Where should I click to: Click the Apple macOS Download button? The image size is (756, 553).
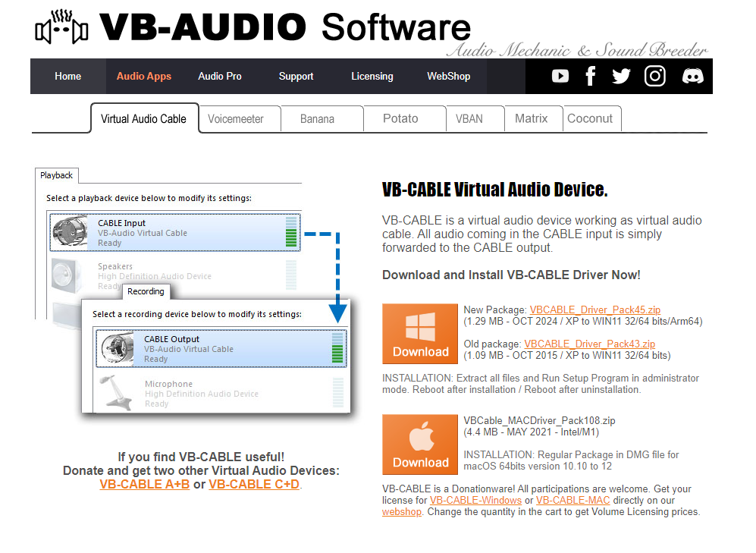421,445
